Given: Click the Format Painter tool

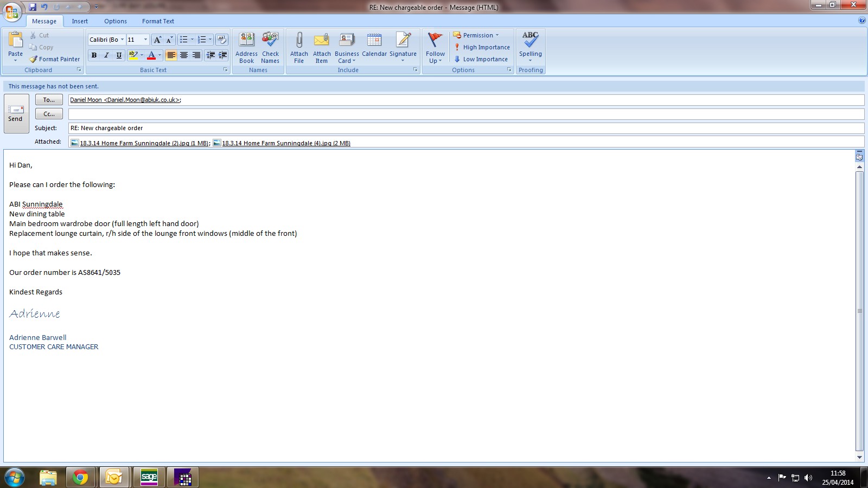Looking at the screenshot, I should (x=55, y=59).
